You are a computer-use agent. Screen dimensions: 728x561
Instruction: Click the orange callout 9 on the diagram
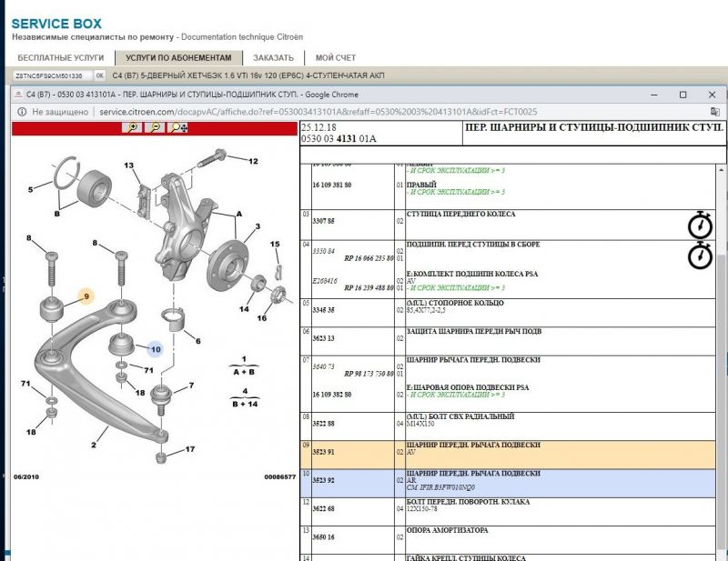pyautogui.click(x=86, y=296)
